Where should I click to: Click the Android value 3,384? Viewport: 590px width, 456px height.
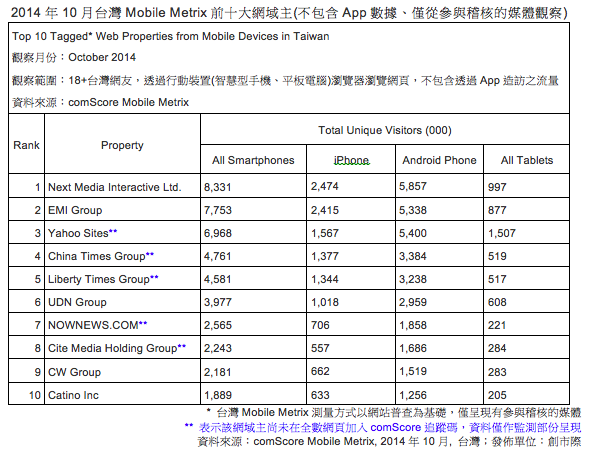click(413, 256)
